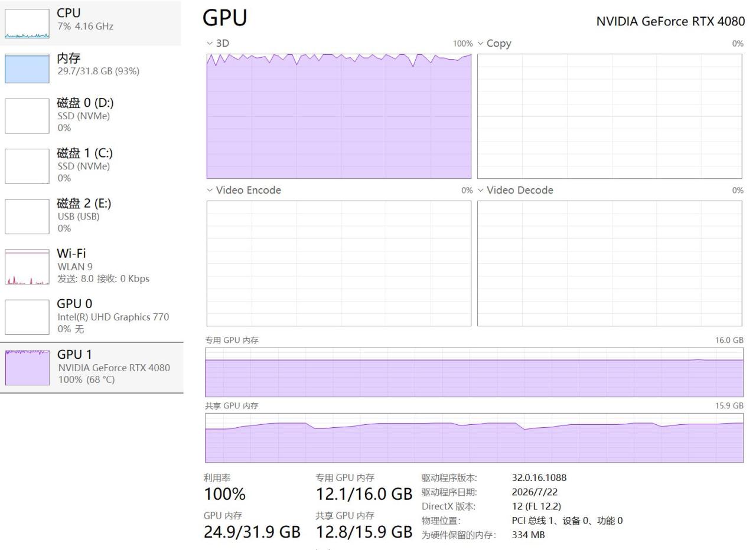This screenshot has width=756, height=550.
Task: Select the CPU usage thumbnail graph
Action: click(x=27, y=24)
